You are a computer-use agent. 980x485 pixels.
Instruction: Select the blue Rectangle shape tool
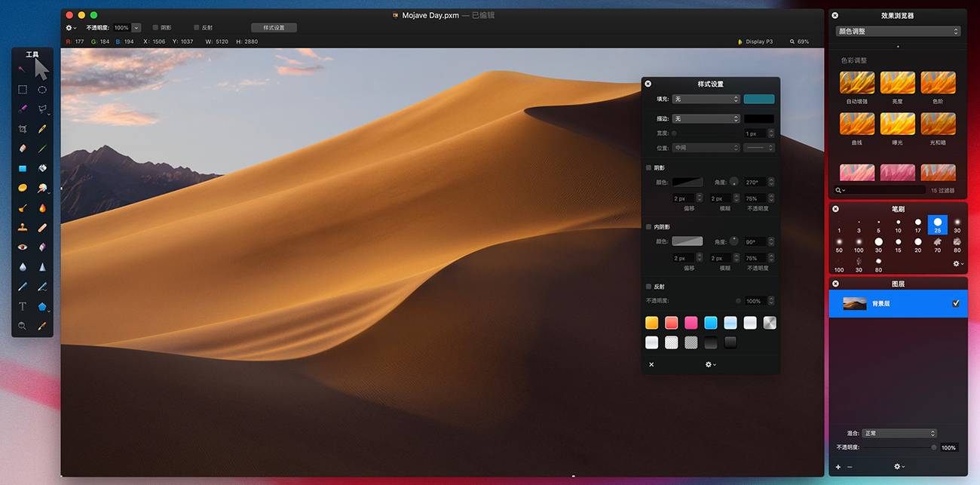click(x=23, y=168)
